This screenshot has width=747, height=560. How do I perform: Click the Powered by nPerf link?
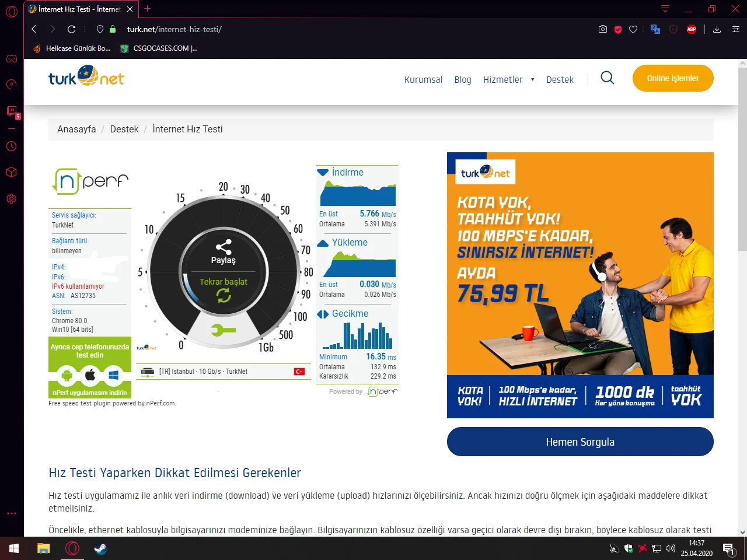[363, 391]
